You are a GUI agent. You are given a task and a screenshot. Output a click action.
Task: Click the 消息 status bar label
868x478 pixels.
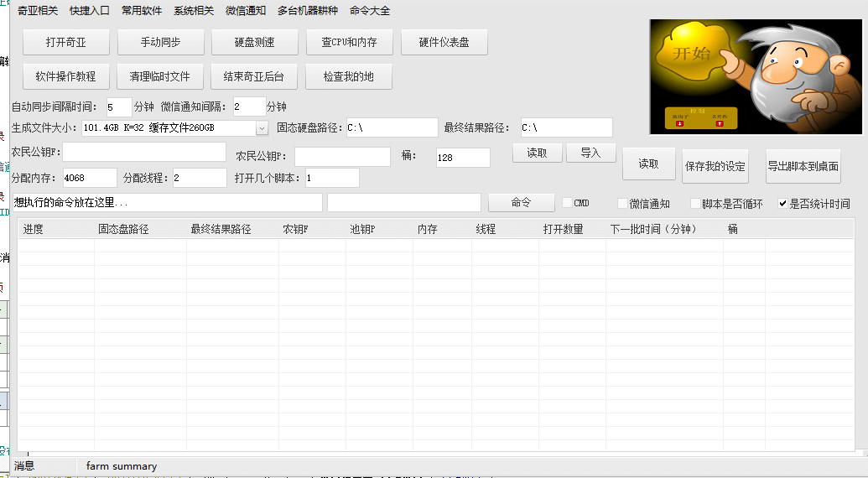(24, 465)
